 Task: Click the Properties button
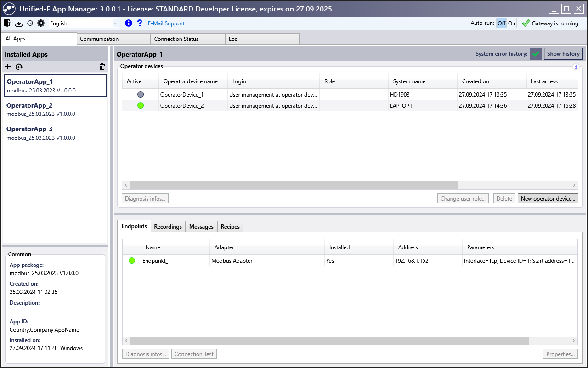pos(560,354)
